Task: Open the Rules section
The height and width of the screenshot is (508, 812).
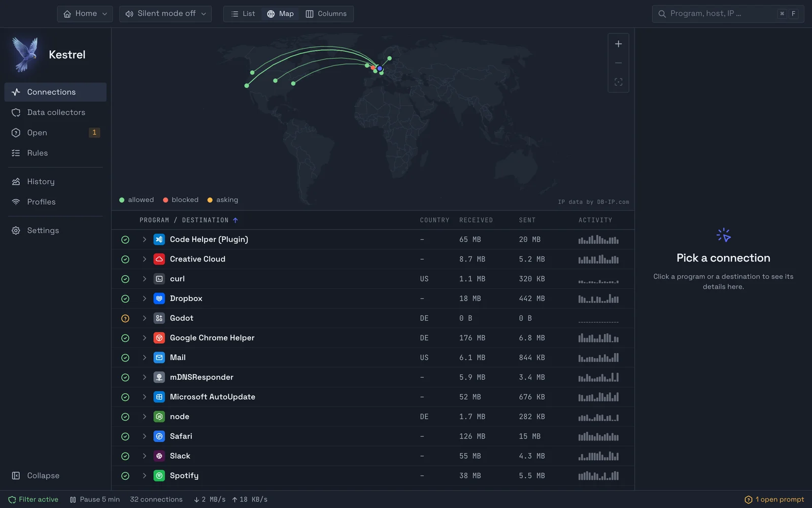Action: pyautogui.click(x=55, y=153)
